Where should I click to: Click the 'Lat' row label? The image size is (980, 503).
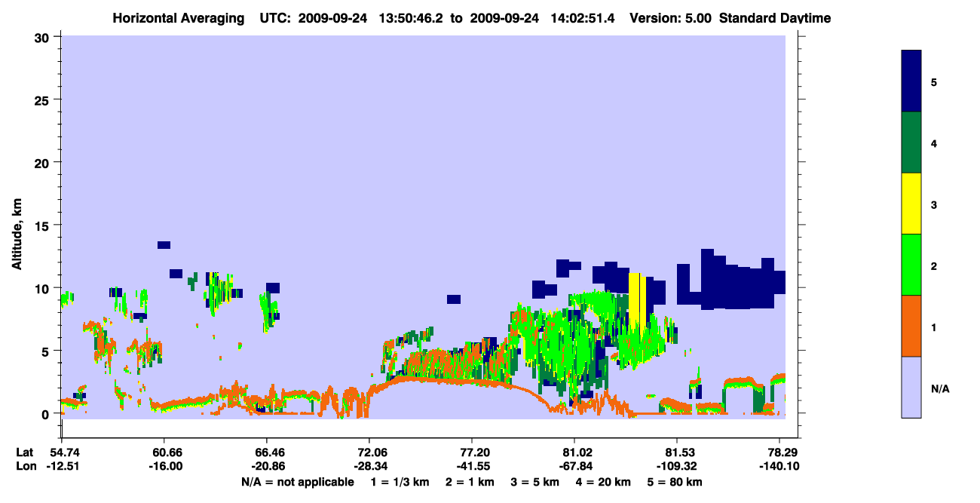point(24,452)
